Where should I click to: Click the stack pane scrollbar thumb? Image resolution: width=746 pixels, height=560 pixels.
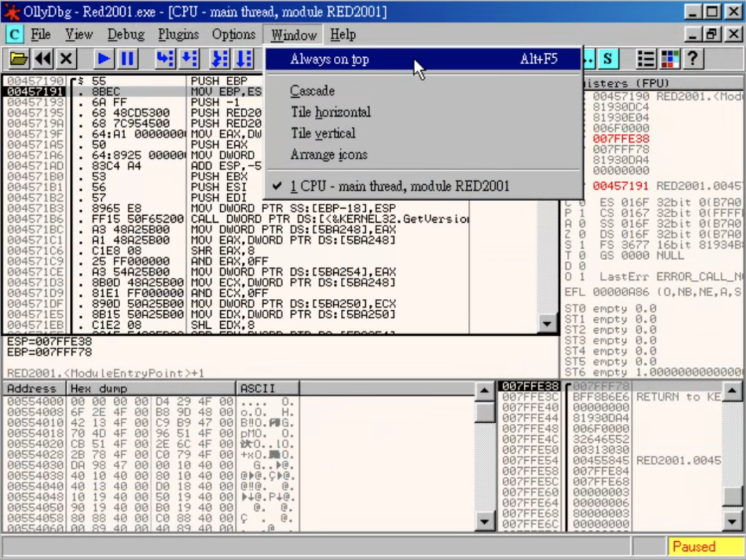(x=732, y=497)
